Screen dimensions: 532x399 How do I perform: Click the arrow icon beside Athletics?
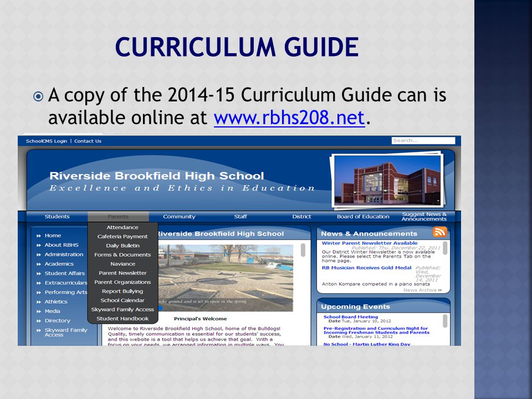click(39, 303)
